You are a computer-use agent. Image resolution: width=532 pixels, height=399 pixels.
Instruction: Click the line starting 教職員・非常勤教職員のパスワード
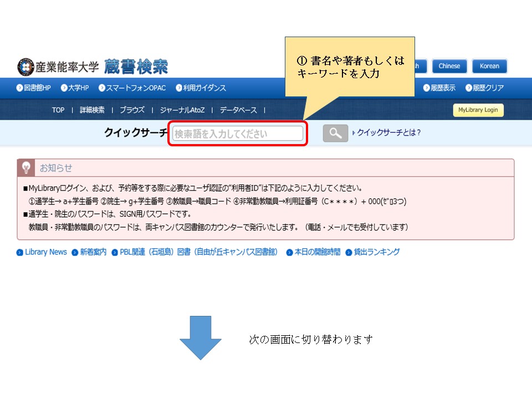218,227
